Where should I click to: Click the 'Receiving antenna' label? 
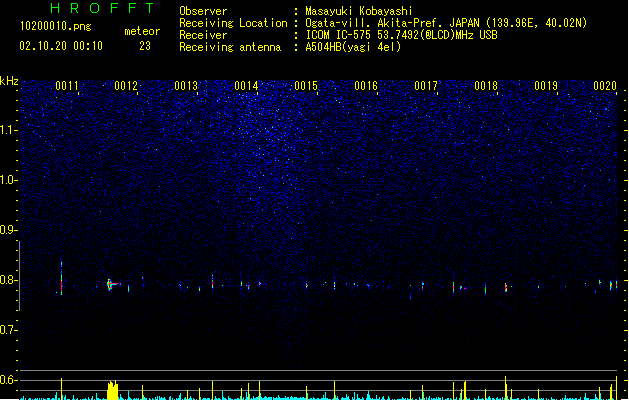click(x=230, y=47)
